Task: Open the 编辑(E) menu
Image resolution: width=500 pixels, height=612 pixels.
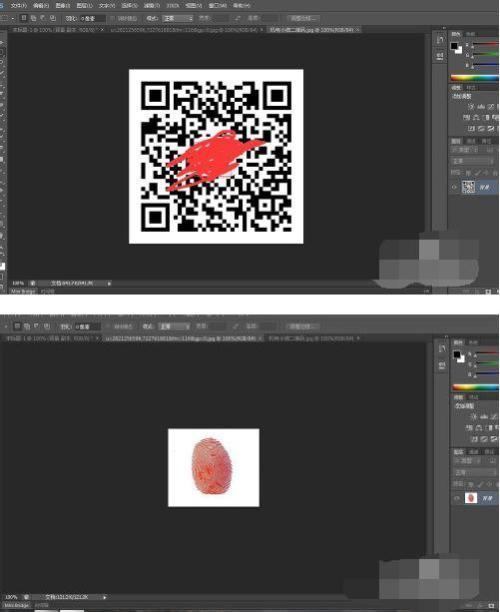Action: (x=41, y=5)
